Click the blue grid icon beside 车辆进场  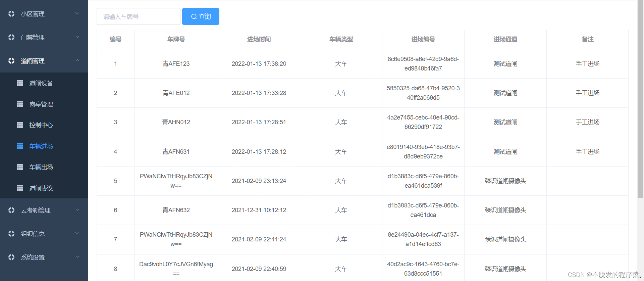(20, 146)
